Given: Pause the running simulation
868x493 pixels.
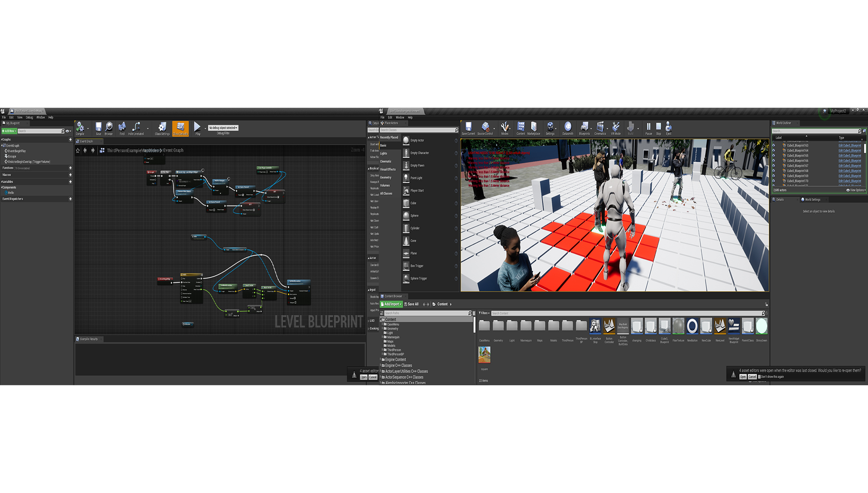Looking at the screenshot, I should click(649, 128).
